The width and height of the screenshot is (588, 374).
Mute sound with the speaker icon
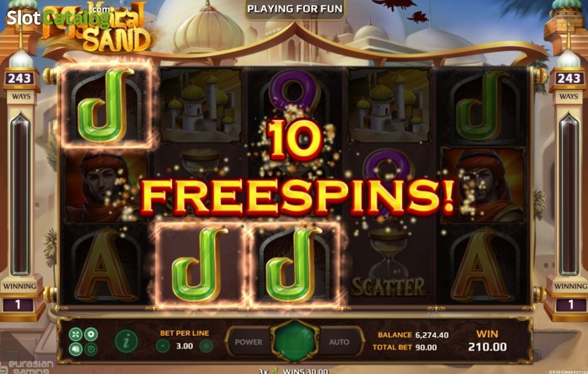point(75,349)
